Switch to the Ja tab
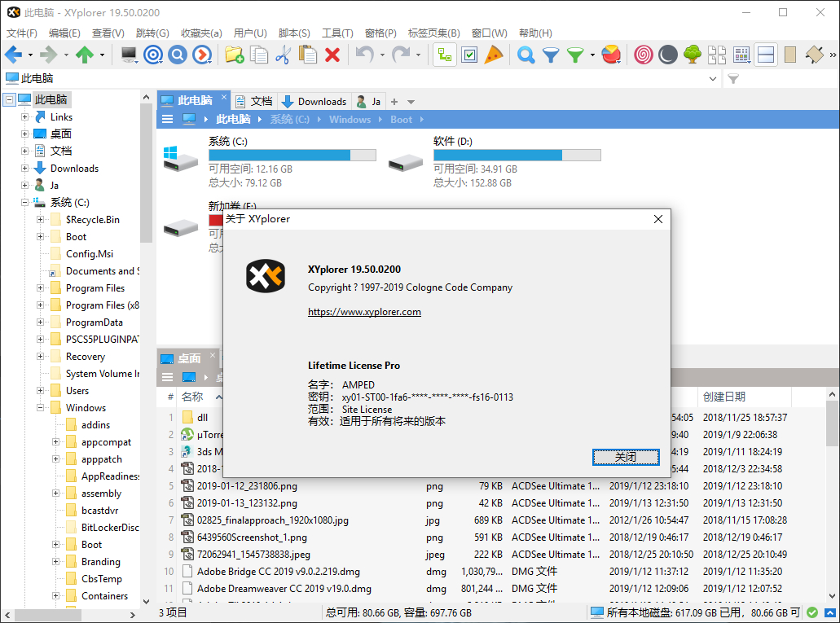840x623 pixels. tap(368, 101)
